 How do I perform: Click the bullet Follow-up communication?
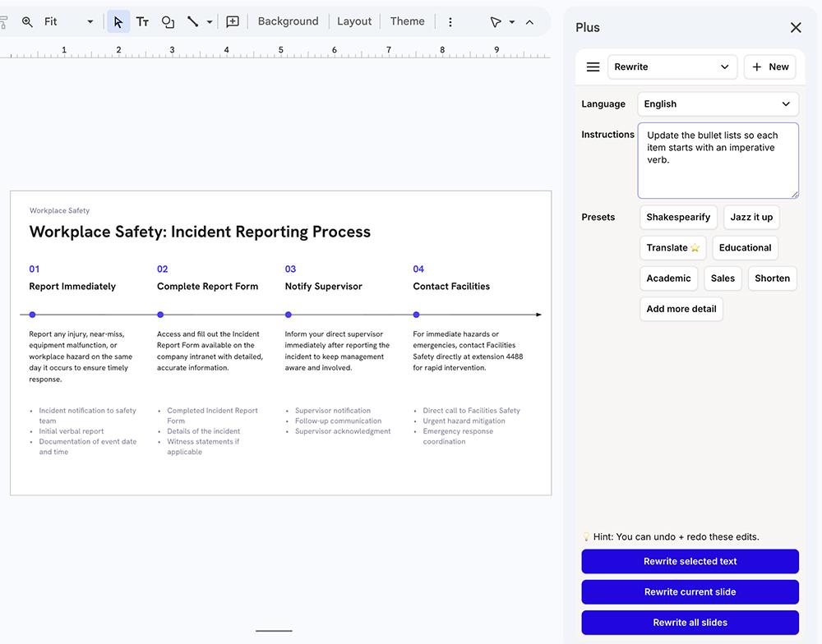(x=338, y=421)
